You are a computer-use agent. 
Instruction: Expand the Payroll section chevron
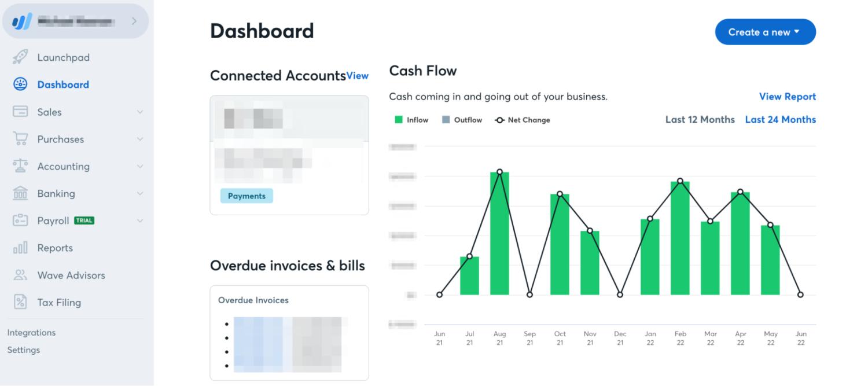(x=139, y=220)
